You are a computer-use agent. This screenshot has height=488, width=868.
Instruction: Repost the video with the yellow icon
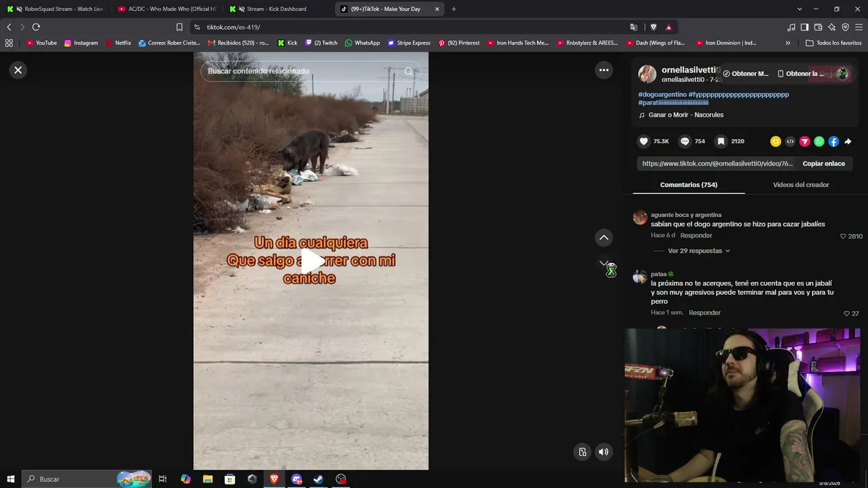pyautogui.click(x=776, y=142)
